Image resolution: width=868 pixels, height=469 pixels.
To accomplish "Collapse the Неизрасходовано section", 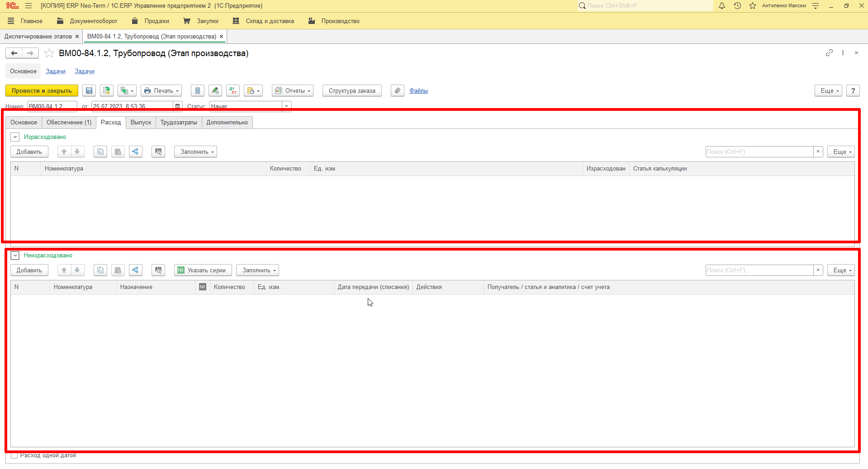I will pyautogui.click(x=15, y=256).
